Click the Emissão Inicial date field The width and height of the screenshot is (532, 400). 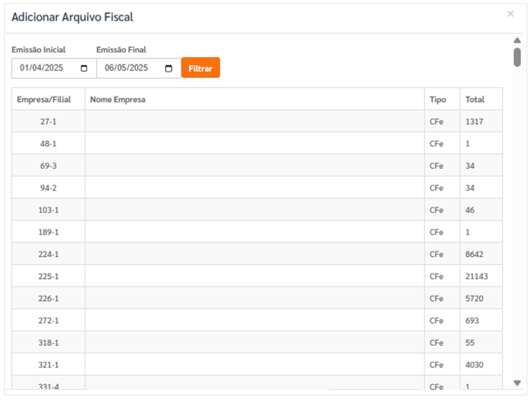[x=54, y=68]
